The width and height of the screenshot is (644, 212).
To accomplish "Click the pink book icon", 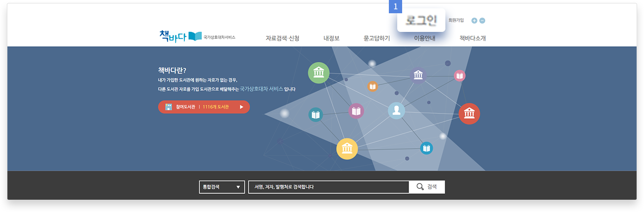I will 460,76.
